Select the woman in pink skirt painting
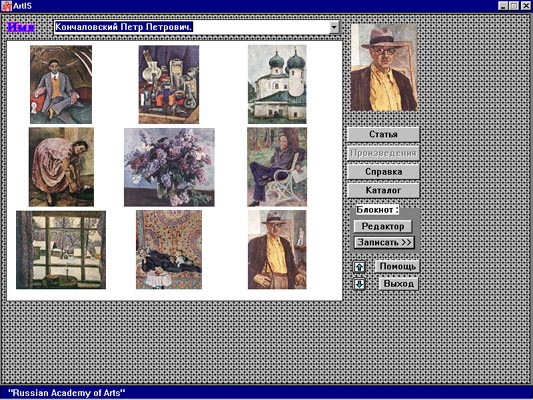The image size is (533, 400). [x=61, y=167]
